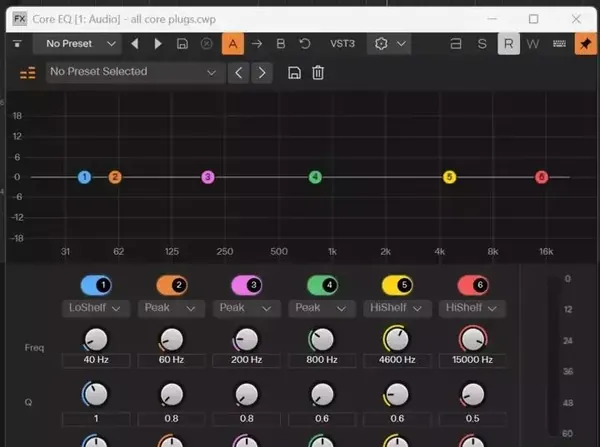Click the keyboard icon
Viewport: 600px width, 447px height.
tap(559, 44)
